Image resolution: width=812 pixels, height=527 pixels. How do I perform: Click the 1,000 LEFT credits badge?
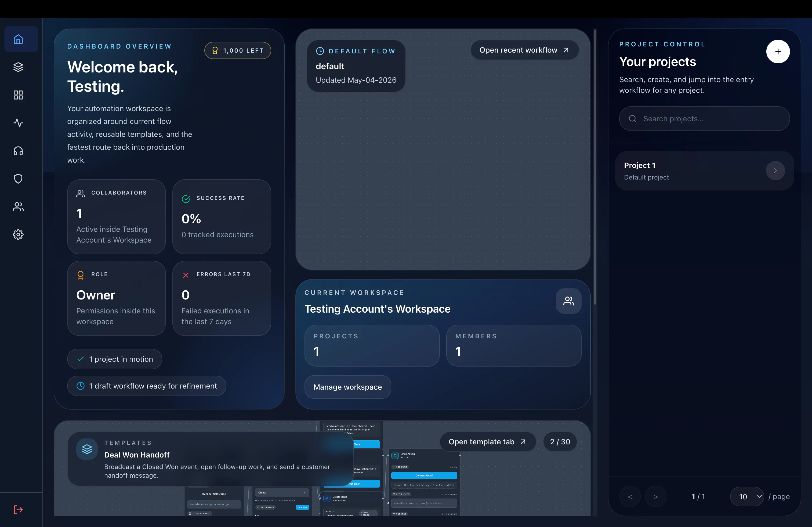pyautogui.click(x=237, y=50)
